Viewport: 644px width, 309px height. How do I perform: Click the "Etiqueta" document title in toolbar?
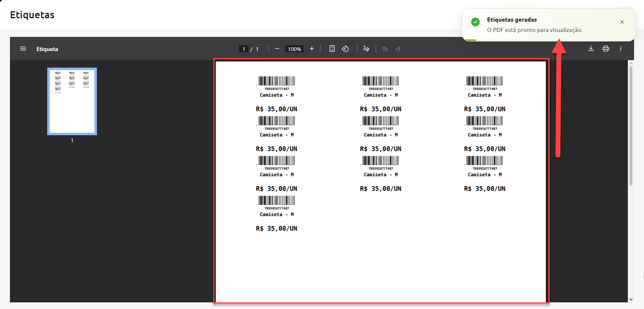(x=47, y=49)
